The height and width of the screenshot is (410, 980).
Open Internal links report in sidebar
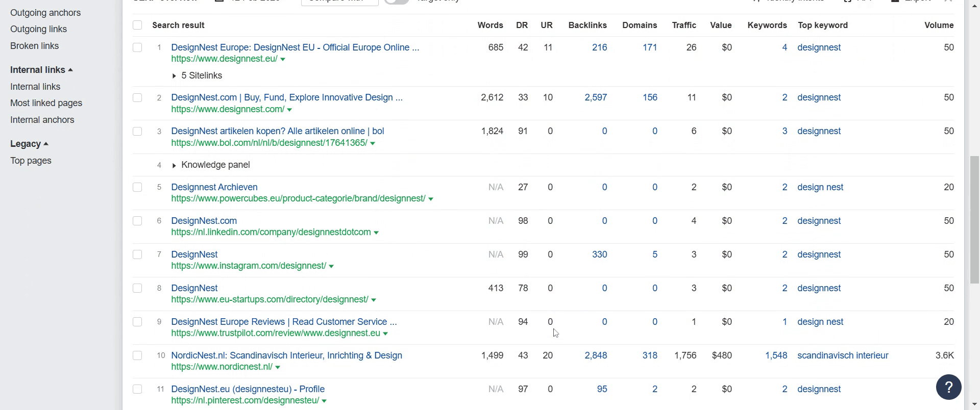pos(35,87)
